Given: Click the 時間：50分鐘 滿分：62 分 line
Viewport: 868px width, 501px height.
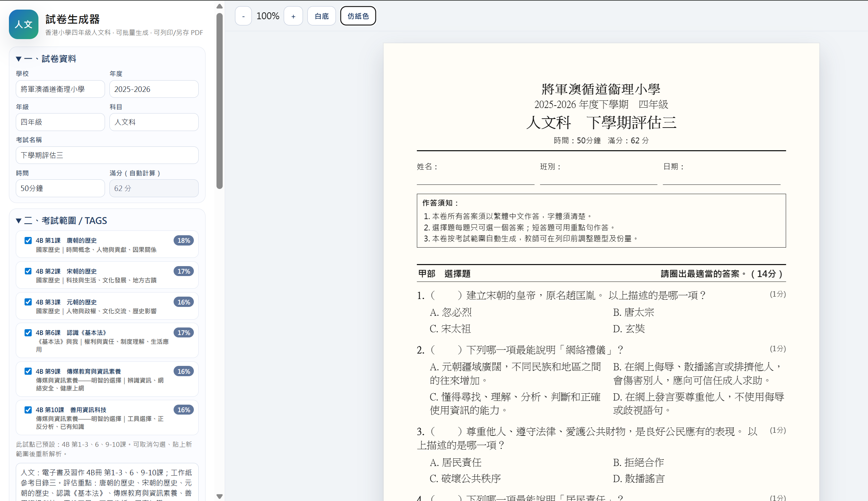Looking at the screenshot, I should (x=601, y=140).
